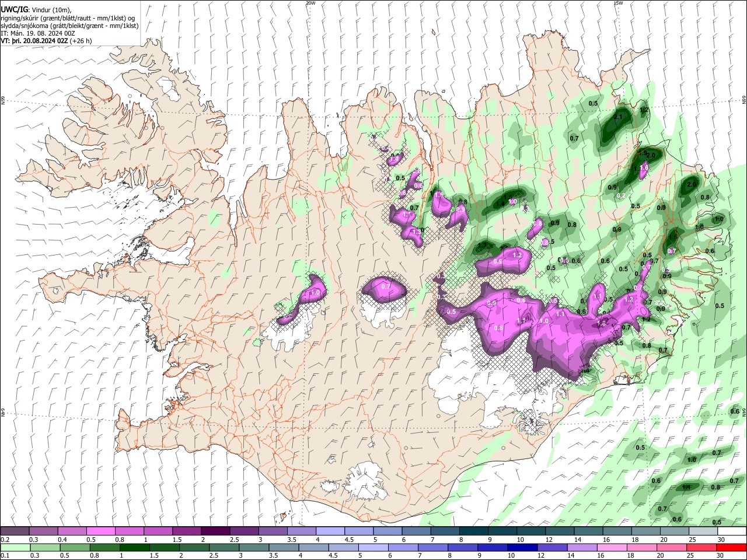Click the '0.1' number under lower legend

click(5, 555)
